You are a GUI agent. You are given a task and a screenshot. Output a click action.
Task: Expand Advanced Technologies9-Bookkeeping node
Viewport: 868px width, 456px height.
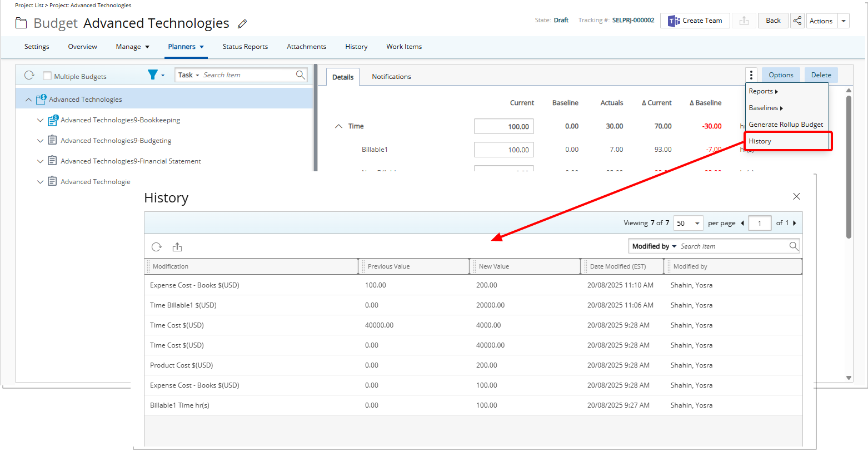pyautogui.click(x=40, y=120)
